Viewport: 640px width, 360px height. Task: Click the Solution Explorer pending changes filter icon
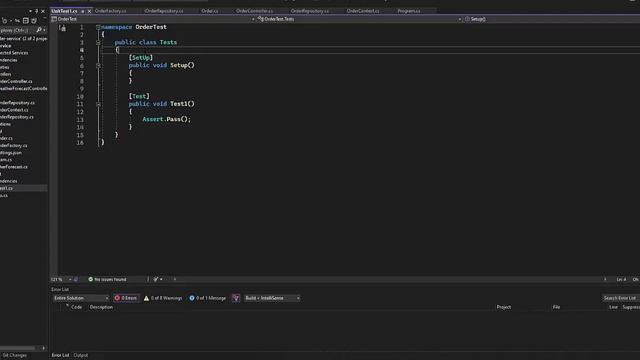coord(5,21)
